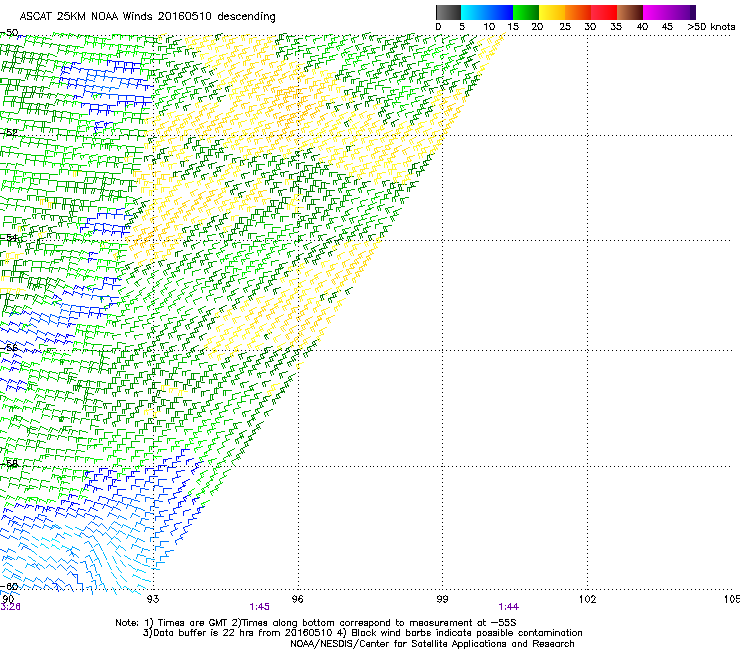
Task: Click the -54 latitude axis label
Action: click(9, 237)
